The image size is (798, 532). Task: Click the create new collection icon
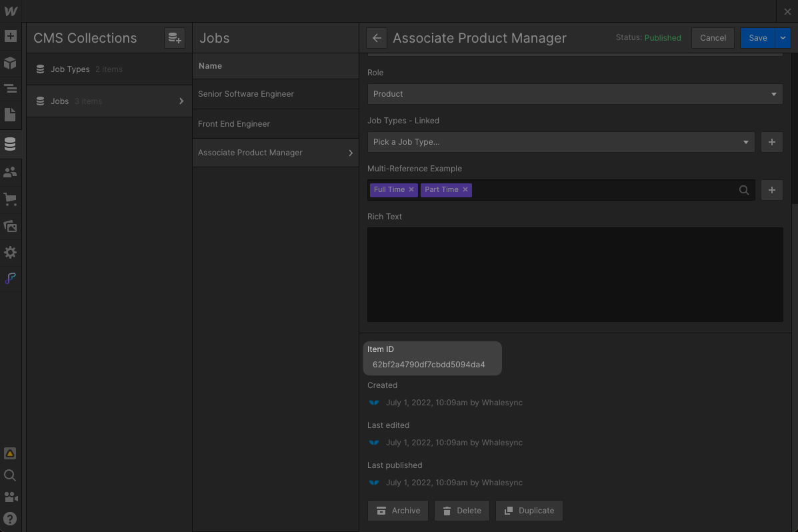[174, 38]
